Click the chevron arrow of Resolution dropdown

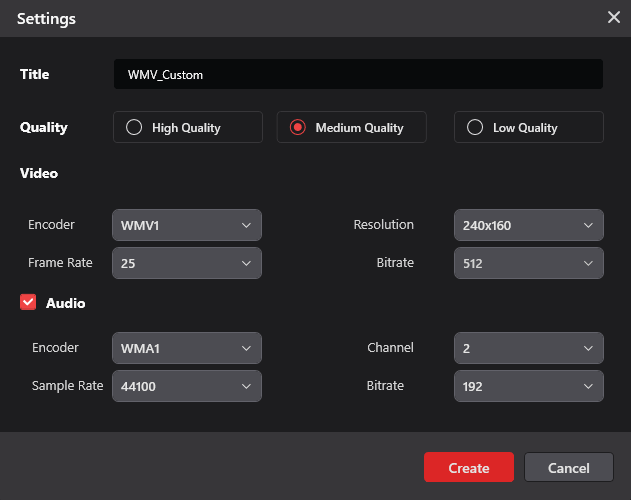[588, 225]
